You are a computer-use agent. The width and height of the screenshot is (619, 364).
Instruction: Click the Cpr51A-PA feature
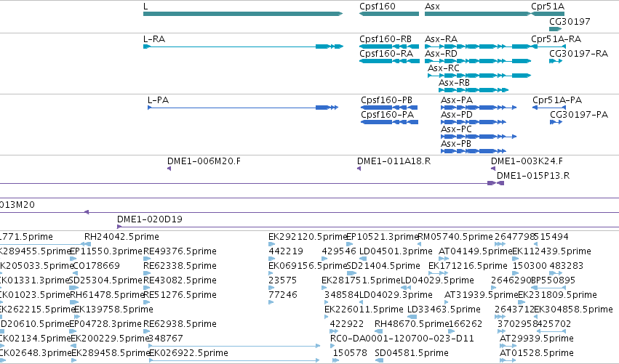click(549, 108)
